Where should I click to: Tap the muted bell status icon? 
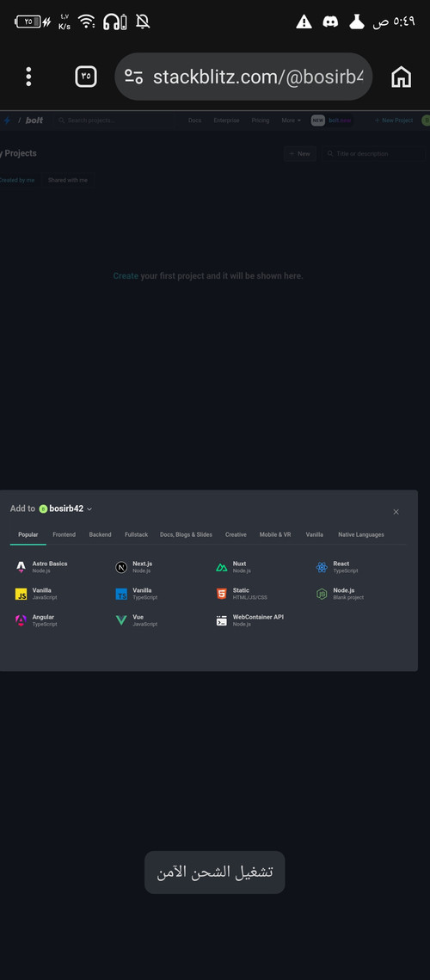coord(143,22)
